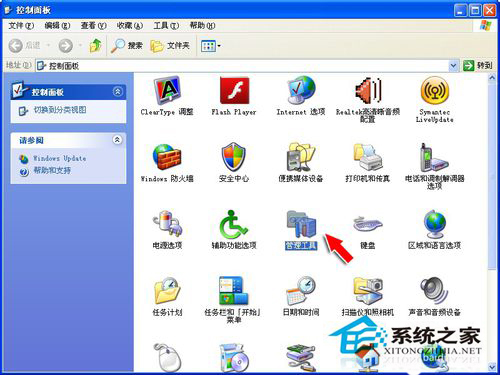Click 切换到分类视图 link
The width and height of the screenshot is (500, 375).
tap(60, 110)
